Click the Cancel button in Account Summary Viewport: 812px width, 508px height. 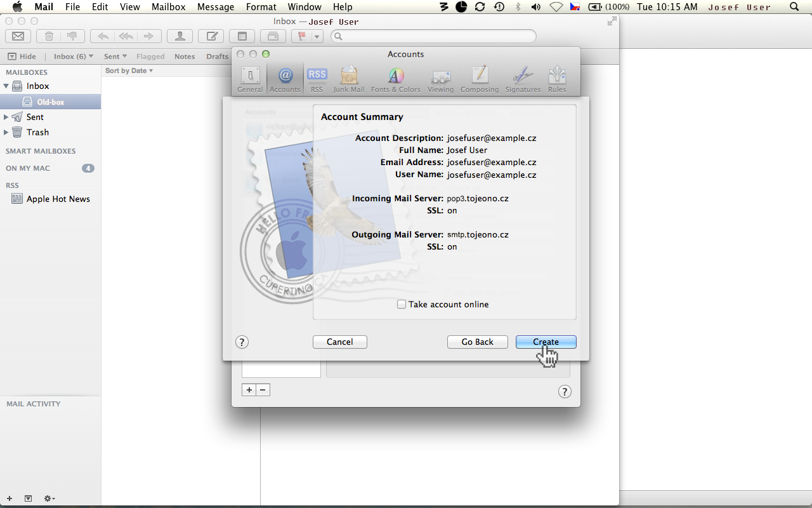tap(340, 342)
